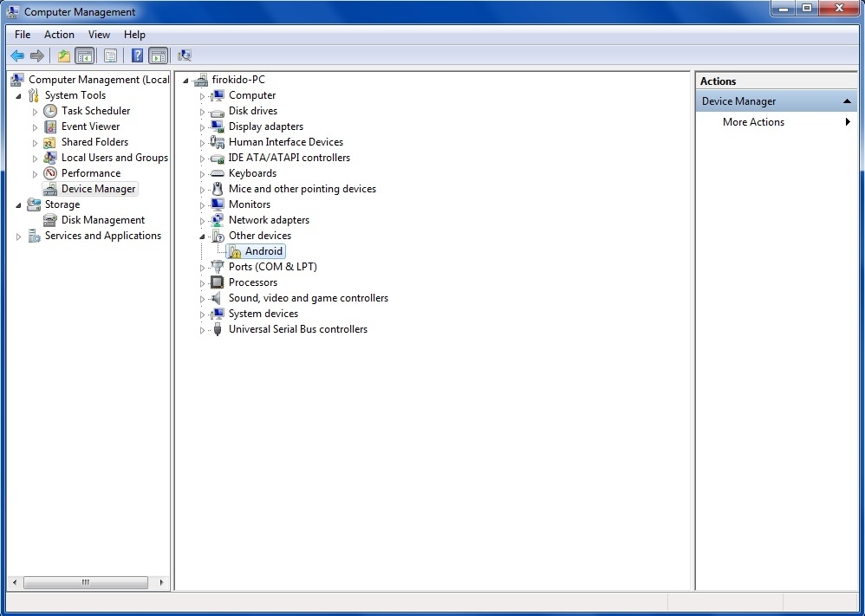Click the Processors chip icon
The width and height of the screenshot is (865, 616).
(218, 282)
